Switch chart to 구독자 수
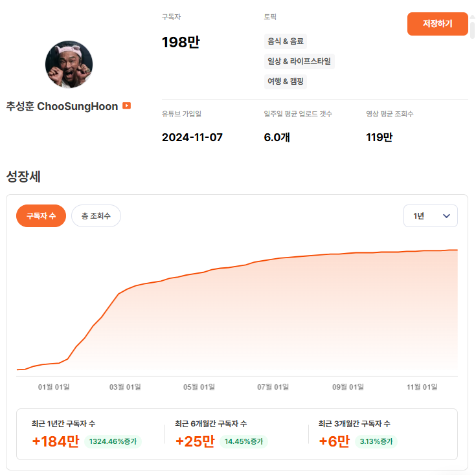Image resolution: width=476 pixels, height=475 pixels. (41, 216)
